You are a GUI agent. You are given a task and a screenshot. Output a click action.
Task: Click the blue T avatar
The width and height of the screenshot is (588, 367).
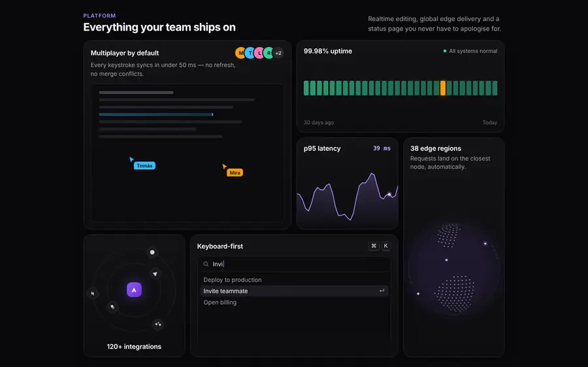coord(250,53)
